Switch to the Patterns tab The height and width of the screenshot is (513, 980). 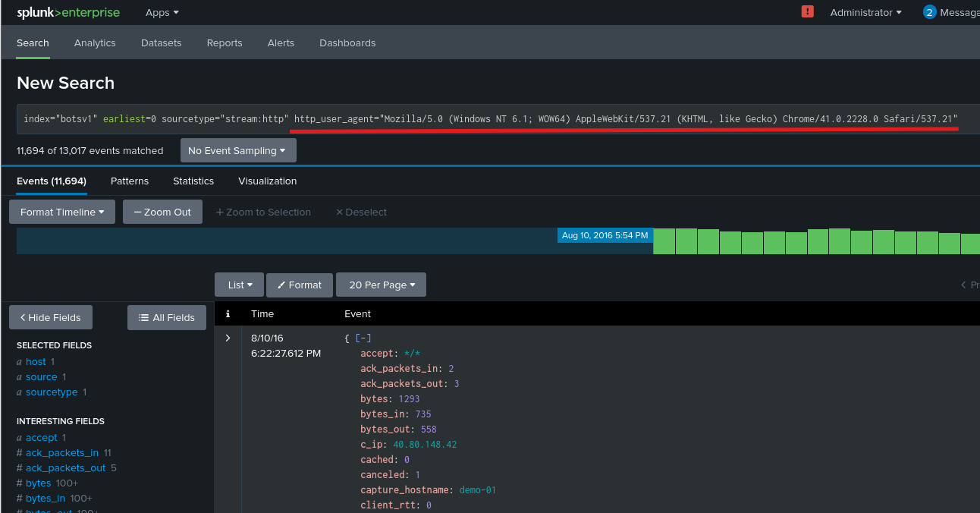click(130, 181)
